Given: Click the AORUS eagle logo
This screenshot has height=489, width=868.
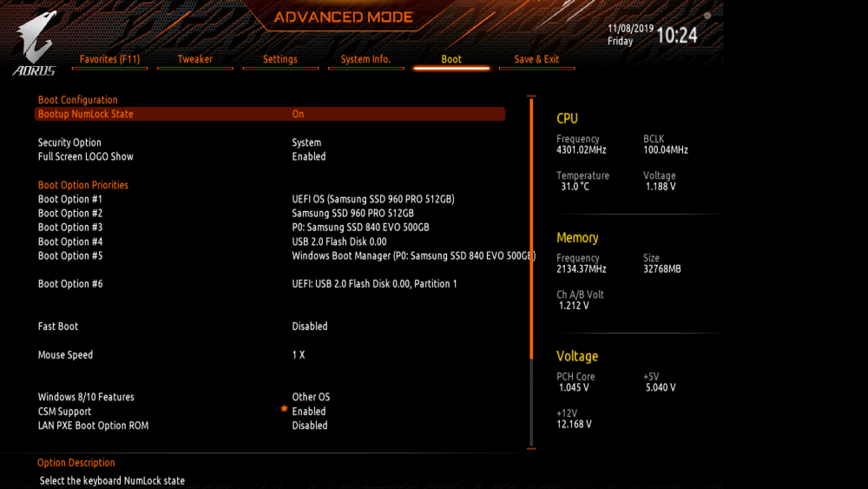Looking at the screenshot, I should click(x=35, y=43).
